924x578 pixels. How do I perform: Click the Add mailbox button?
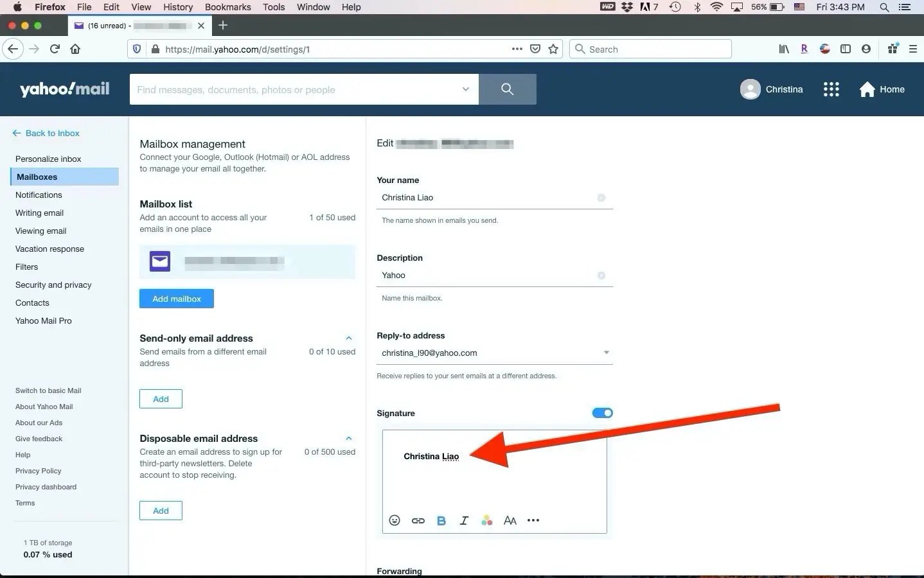coord(177,299)
